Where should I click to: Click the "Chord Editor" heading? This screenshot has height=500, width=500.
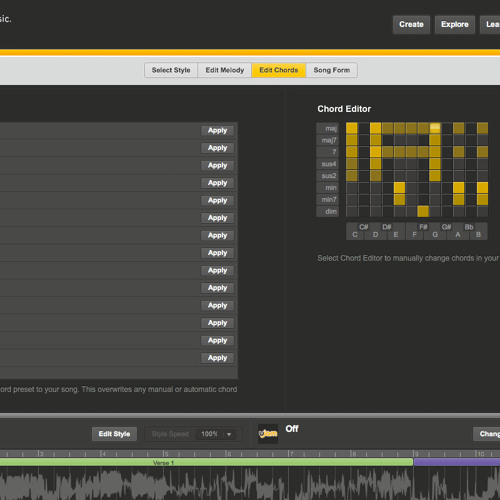(344, 109)
